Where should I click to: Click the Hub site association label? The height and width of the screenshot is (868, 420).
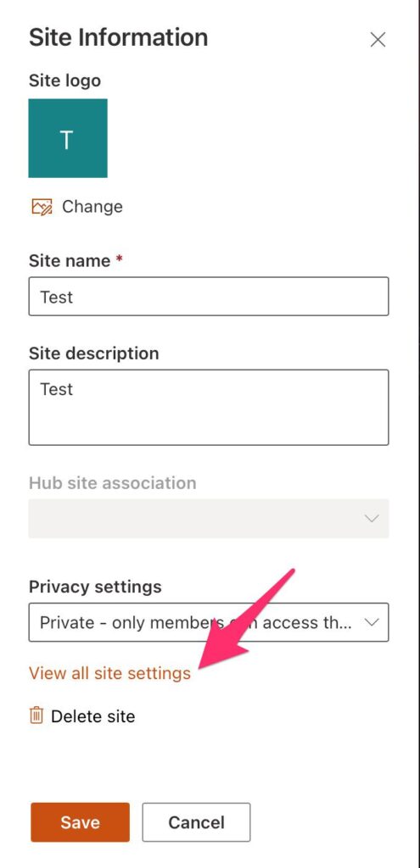[113, 482]
